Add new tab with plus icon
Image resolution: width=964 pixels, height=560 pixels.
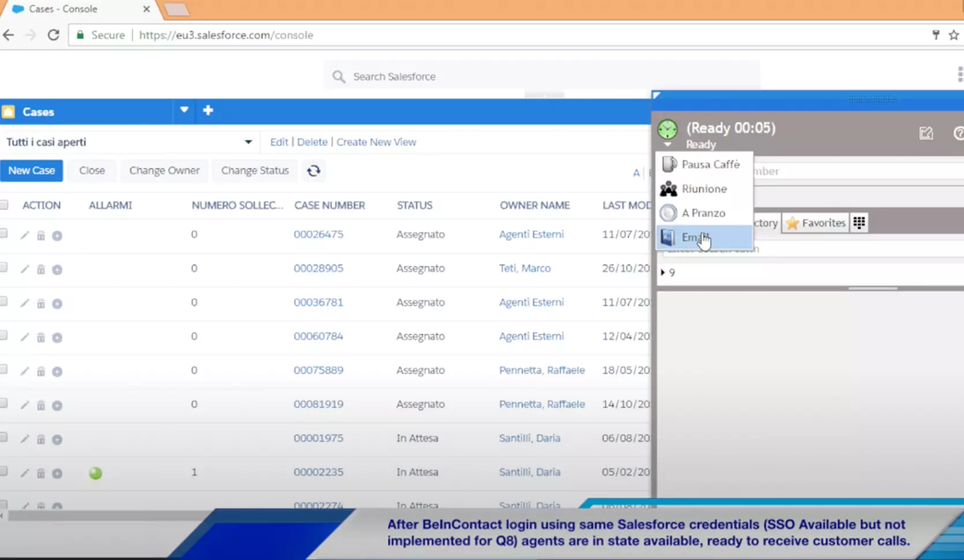[x=208, y=110]
